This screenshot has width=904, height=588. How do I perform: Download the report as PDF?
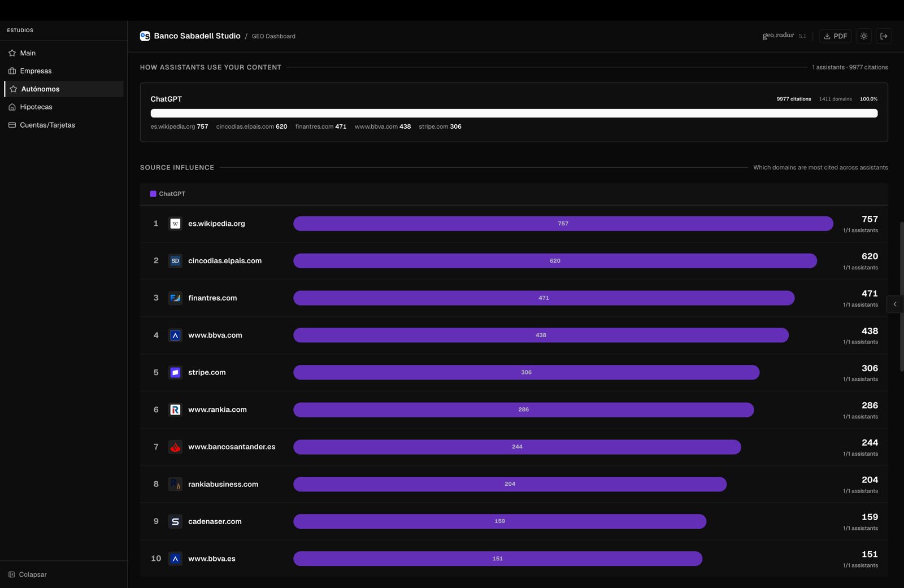tap(835, 36)
